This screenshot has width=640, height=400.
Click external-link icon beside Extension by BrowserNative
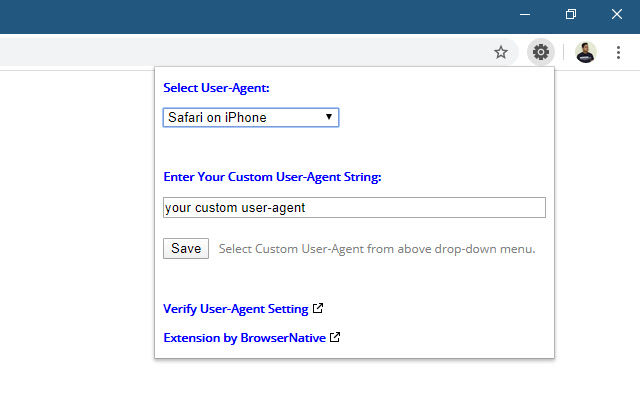pyautogui.click(x=335, y=338)
